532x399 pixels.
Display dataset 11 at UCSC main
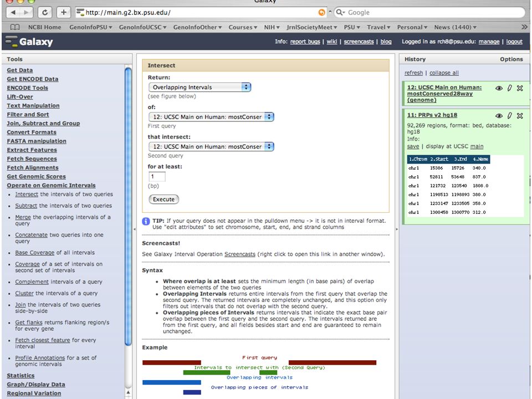477,146
